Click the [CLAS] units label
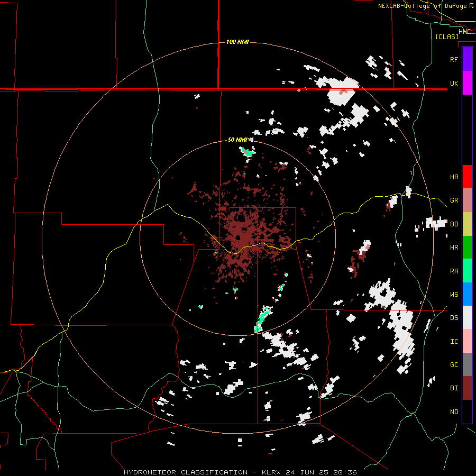 447,37
